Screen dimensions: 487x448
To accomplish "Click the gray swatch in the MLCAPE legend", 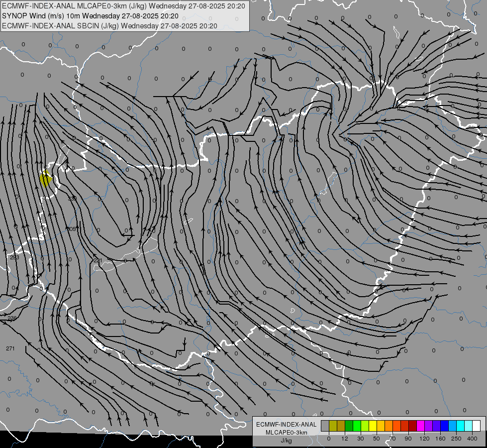I will (x=325, y=426).
